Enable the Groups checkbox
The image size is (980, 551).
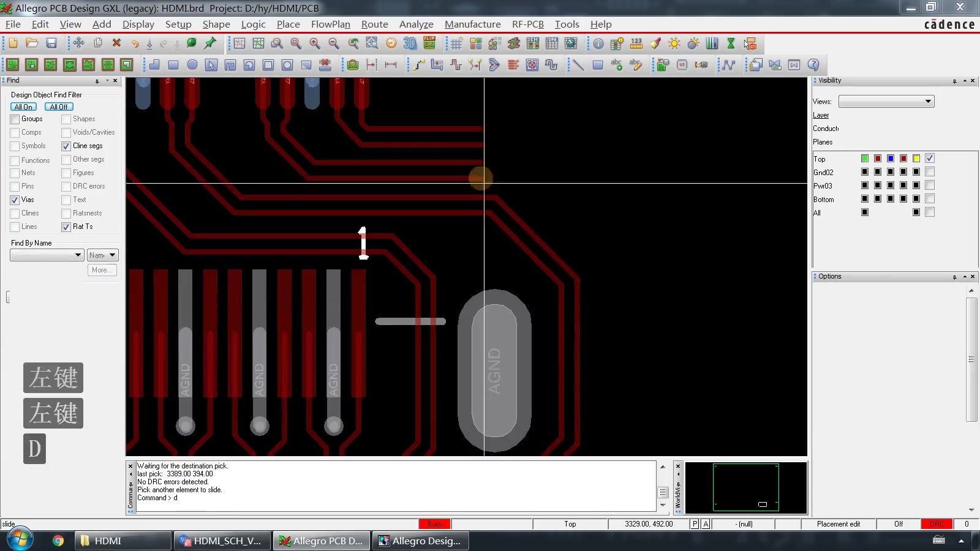15,119
